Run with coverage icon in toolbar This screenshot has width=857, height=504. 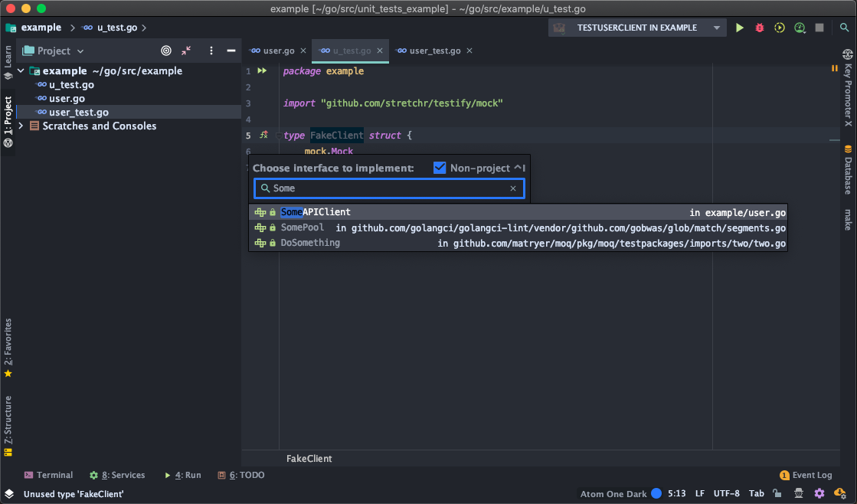pyautogui.click(x=780, y=28)
